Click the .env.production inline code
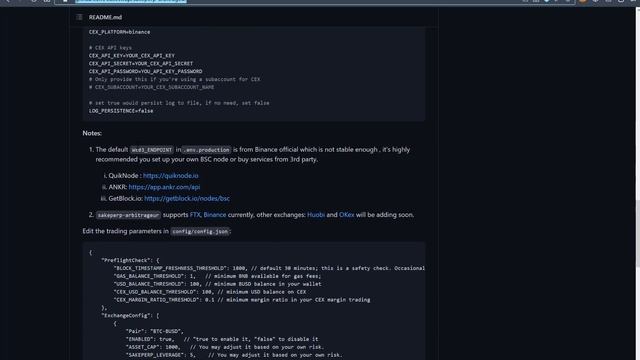The height and width of the screenshot is (360, 640). (x=207, y=150)
